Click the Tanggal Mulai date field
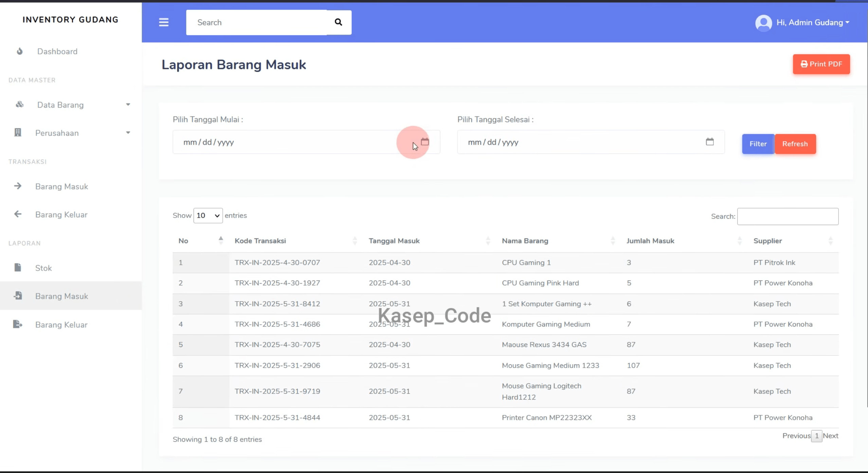The height and width of the screenshot is (473, 868). tap(306, 142)
